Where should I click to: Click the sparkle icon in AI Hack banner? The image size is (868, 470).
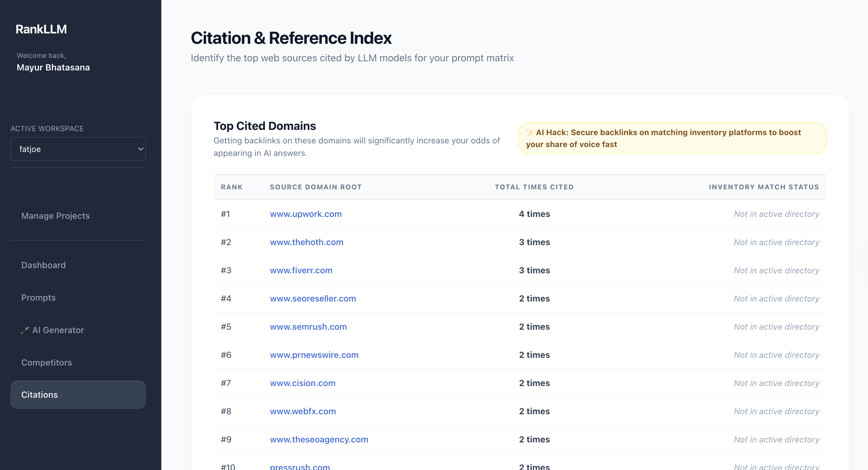(530, 132)
